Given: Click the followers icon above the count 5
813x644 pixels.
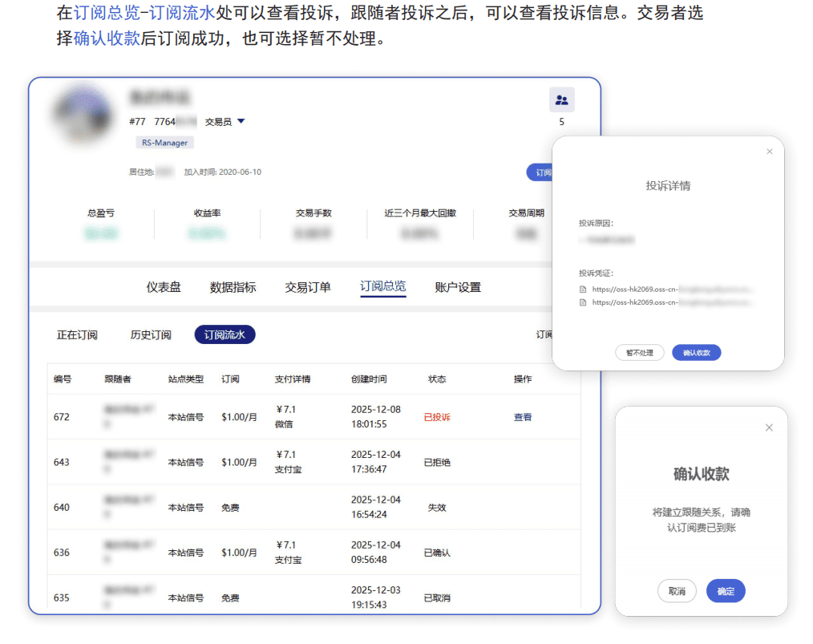Looking at the screenshot, I should [x=561, y=100].
